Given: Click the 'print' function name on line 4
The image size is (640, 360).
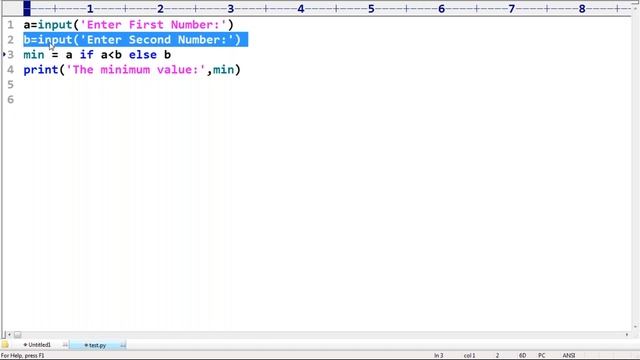Looking at the screenshot, I should [41, 70].
